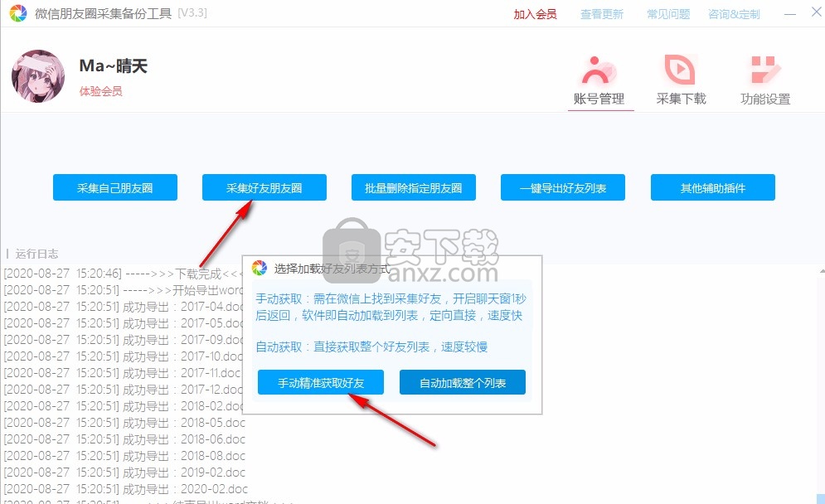Open the 常见问题 FAQ link

point(668,14)
